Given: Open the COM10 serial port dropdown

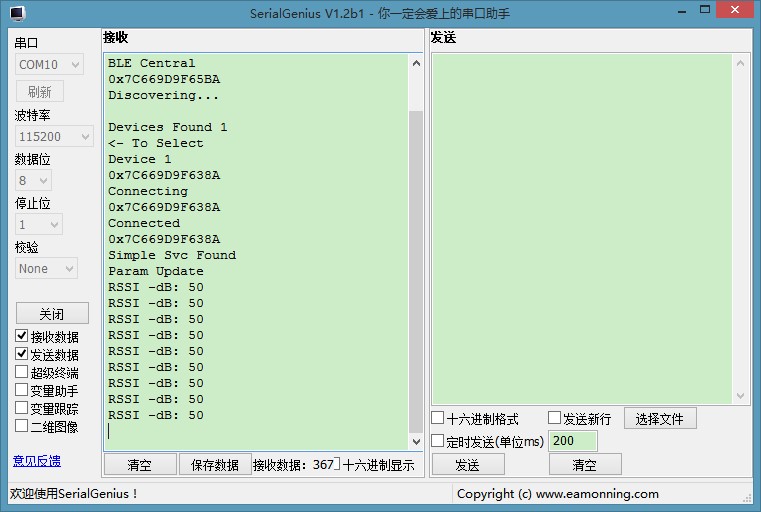Looking at the screenshot, I should click(49, 65).
